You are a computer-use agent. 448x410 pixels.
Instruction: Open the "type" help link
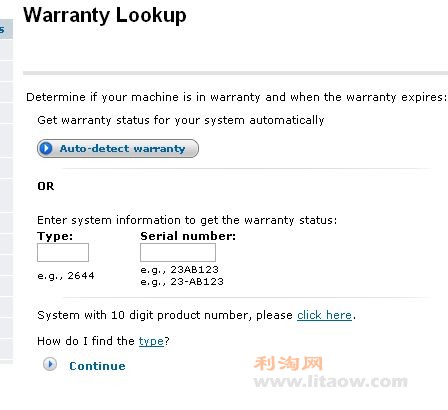[151, 341]
